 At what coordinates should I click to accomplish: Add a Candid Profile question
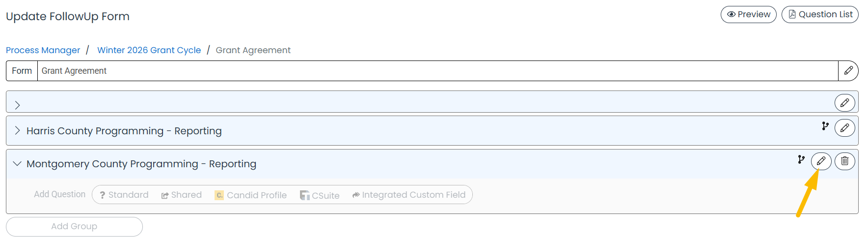[x=251, y=195]
